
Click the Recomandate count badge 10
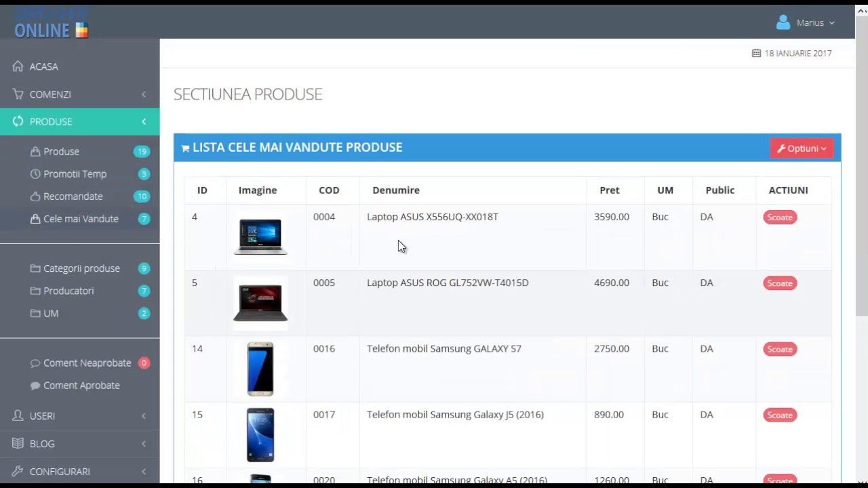(142, 197)
